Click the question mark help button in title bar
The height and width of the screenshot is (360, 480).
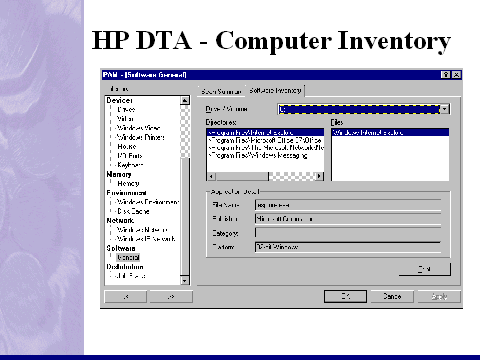coord(446,75)
